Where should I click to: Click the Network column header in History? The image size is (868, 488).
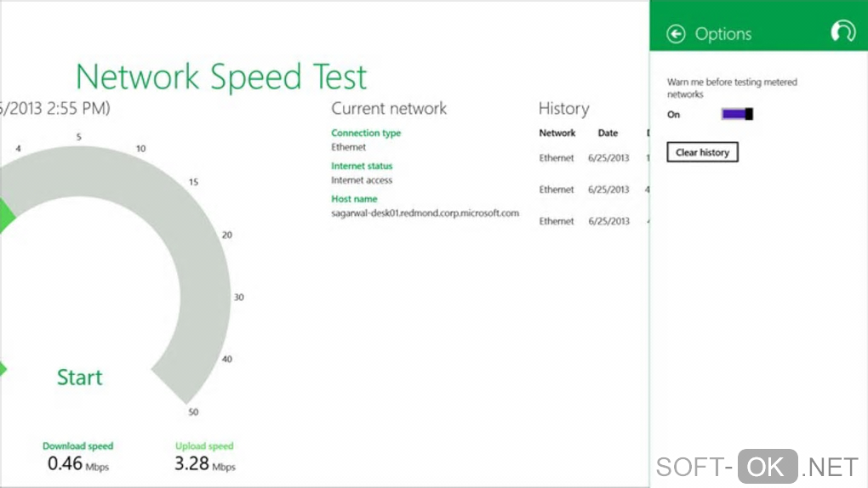point(557,133)
